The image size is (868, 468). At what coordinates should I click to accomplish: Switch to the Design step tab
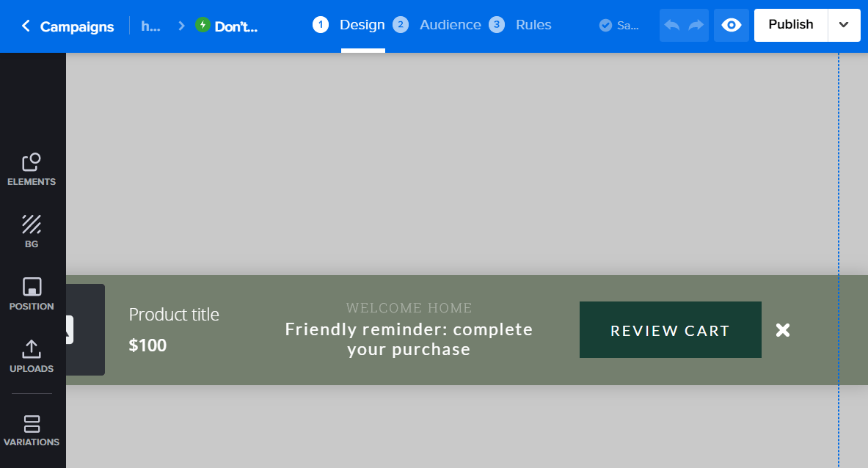point(362,25)
